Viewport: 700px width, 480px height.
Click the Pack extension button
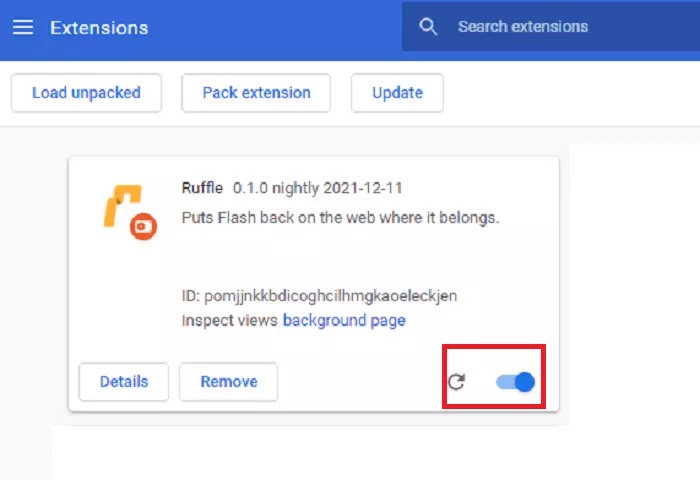[x=256, y=93]
